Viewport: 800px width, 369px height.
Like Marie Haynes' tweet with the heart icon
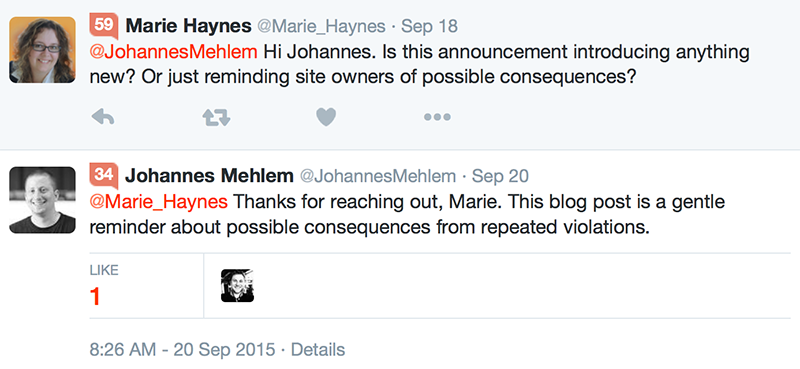(x=326, y=117)
